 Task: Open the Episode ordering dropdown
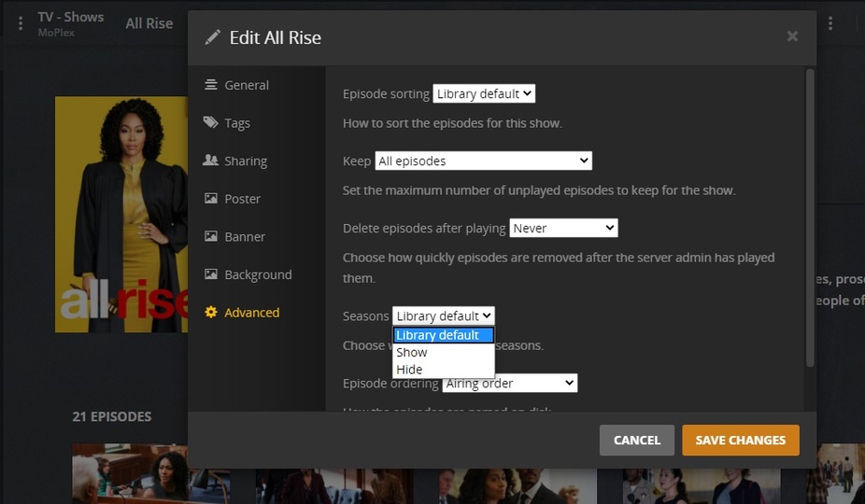(510, 384)
